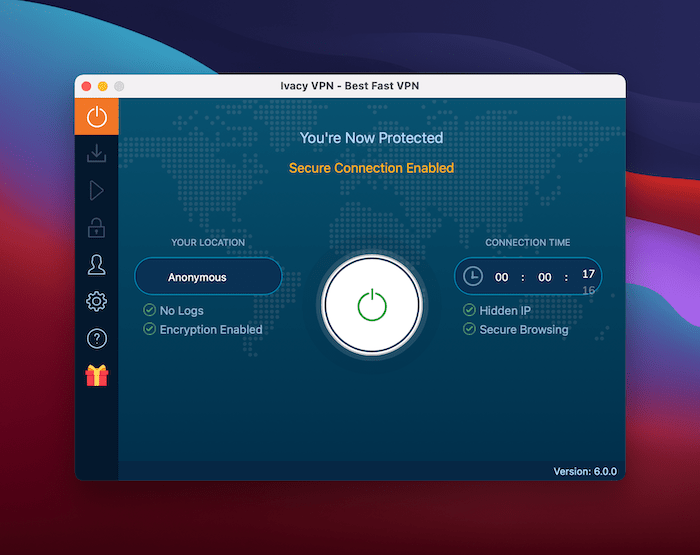The height and width of the screenshot is (555, 700).
Task: Click the Anonymous location field
Action: (x=208, y=277)
